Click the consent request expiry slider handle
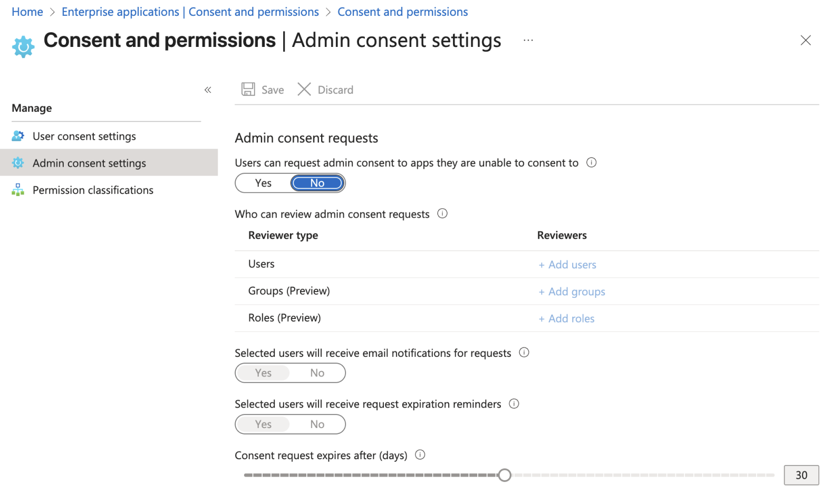 [505, 475]
